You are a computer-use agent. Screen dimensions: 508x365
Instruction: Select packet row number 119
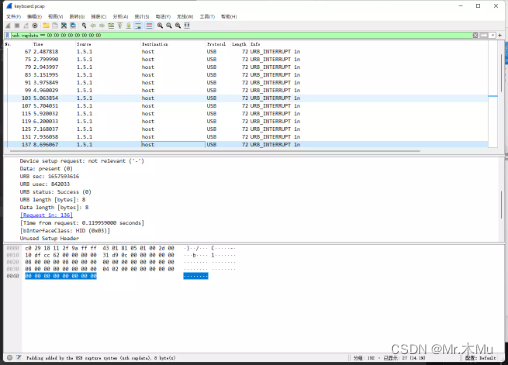point(246,121)
